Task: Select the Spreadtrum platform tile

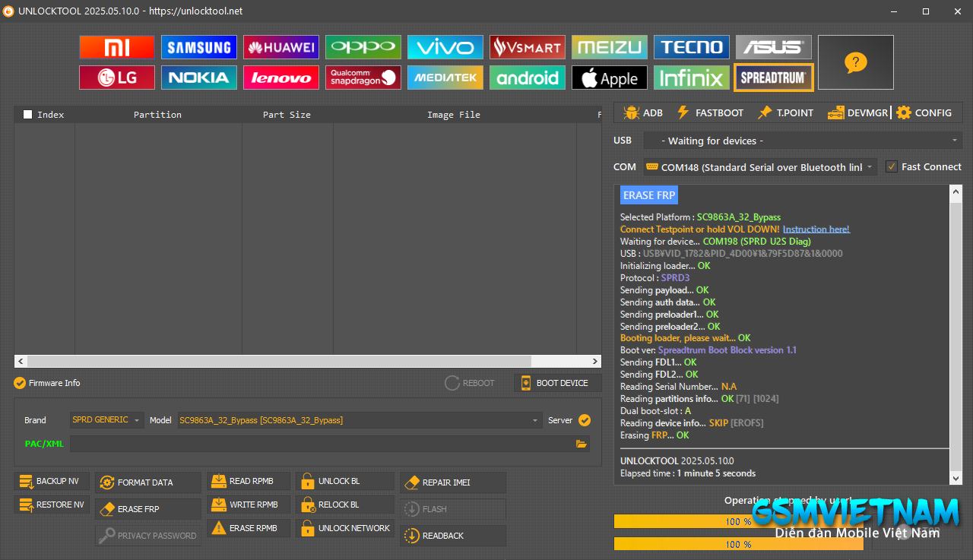Action: click(x=774, y=78)
